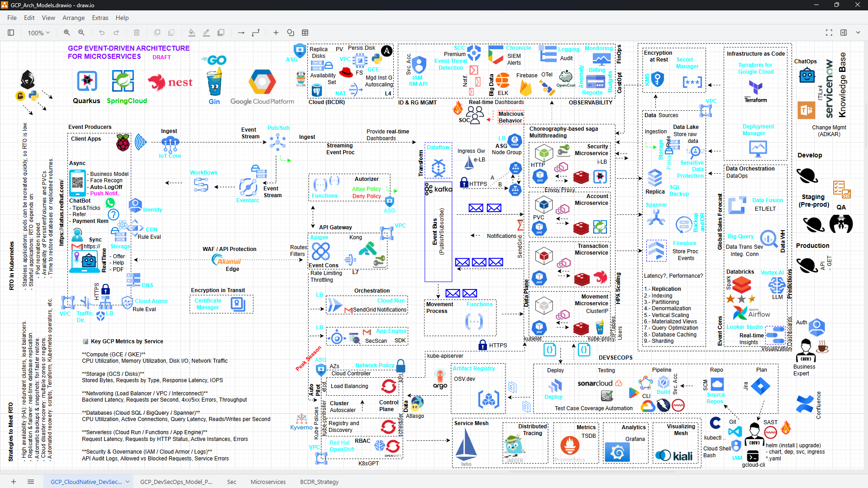Open the Arrange menu
The width and height of the screenshot is (868, 488).
(x=74, y=18)
